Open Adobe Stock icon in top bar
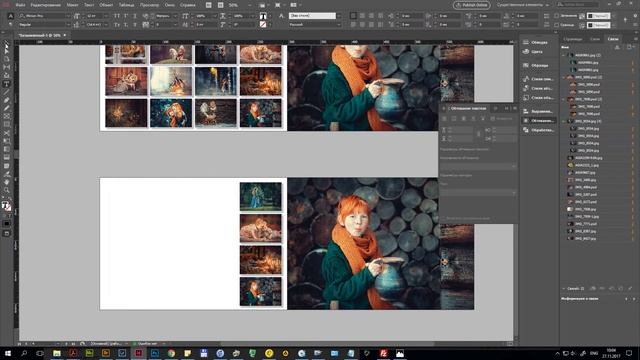Image resolution: width=640 pixels, height=360 pixels. tap(220, 5)
